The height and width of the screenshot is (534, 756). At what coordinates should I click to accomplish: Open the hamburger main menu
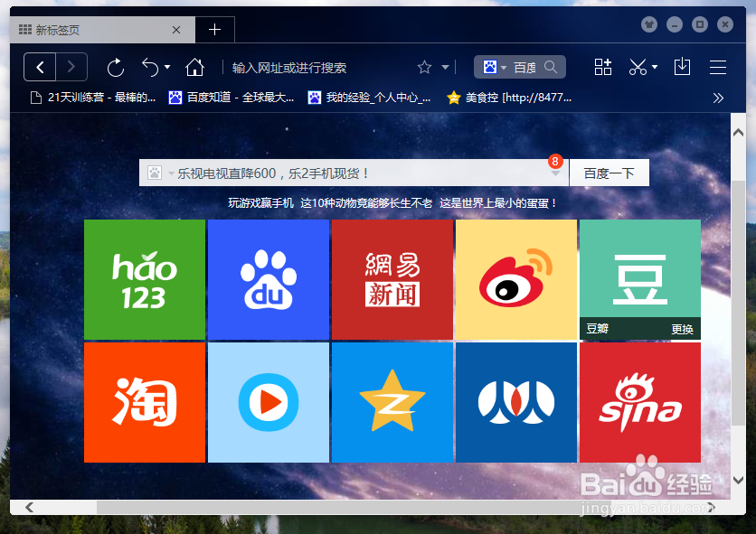point(718,67)
